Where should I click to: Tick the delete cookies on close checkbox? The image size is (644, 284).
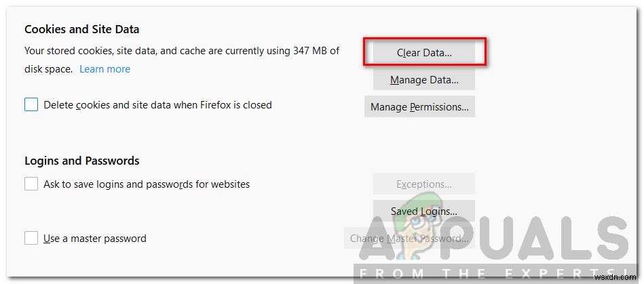pyautogui.click(x=31, y=105)
